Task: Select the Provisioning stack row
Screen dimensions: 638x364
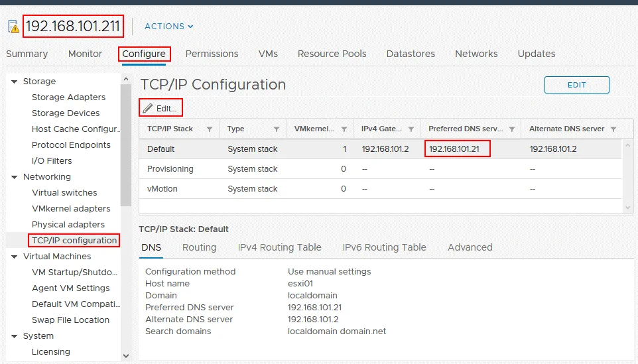Action: click(170, 169)
